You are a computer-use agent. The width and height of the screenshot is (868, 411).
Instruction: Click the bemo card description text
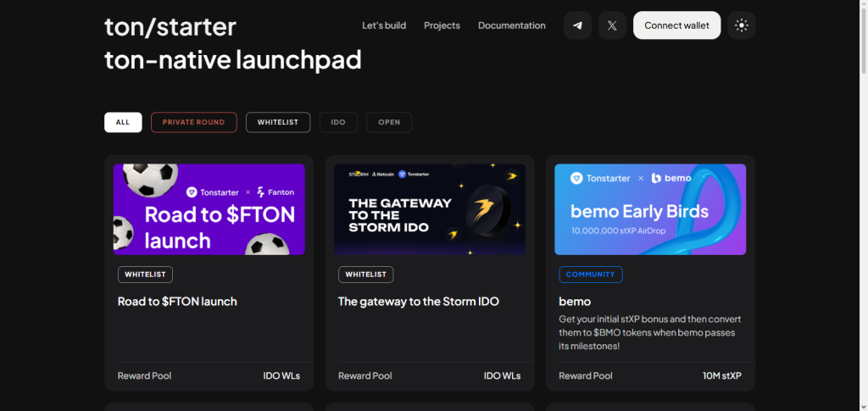click(x=650, y=333)
